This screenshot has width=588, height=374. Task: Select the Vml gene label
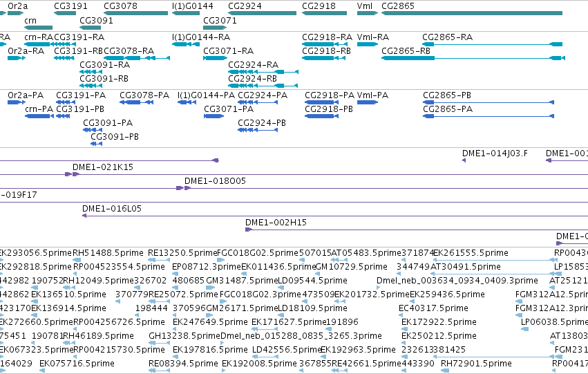[365, 6]
